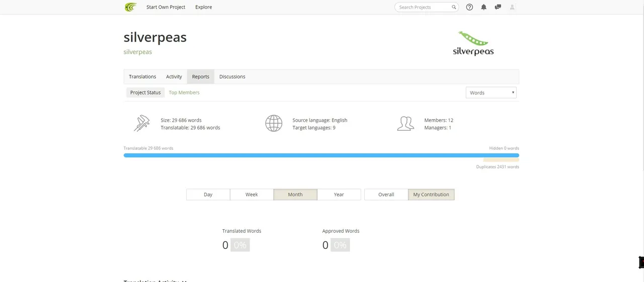Open the Words unit dropdown

[x=491, y=92]
